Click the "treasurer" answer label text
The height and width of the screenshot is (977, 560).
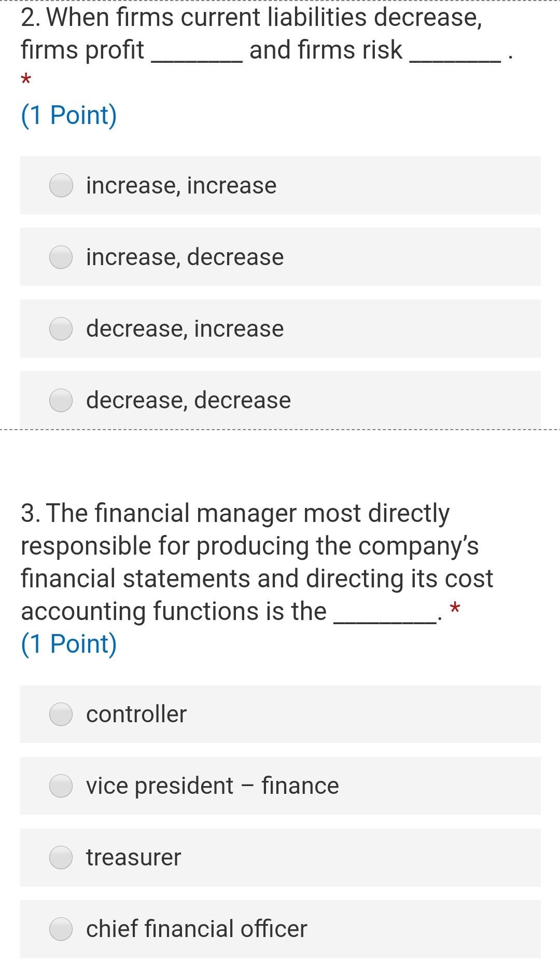134,857
